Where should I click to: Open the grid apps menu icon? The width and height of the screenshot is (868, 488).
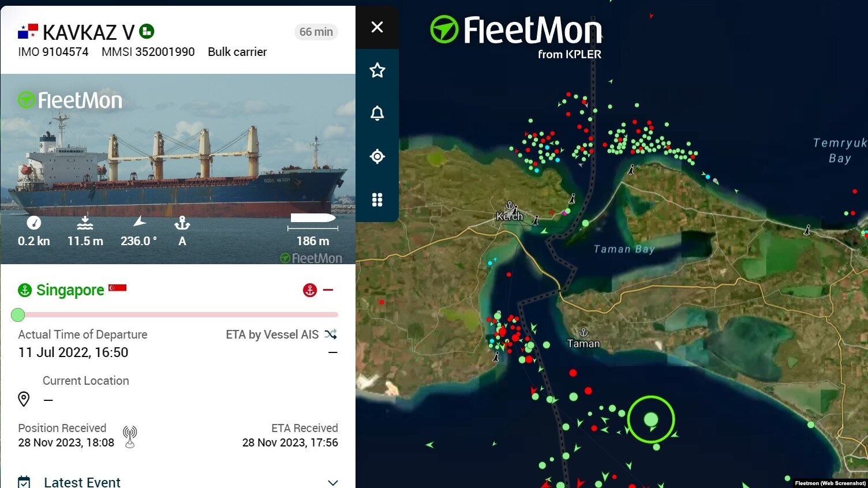point(377,200)
